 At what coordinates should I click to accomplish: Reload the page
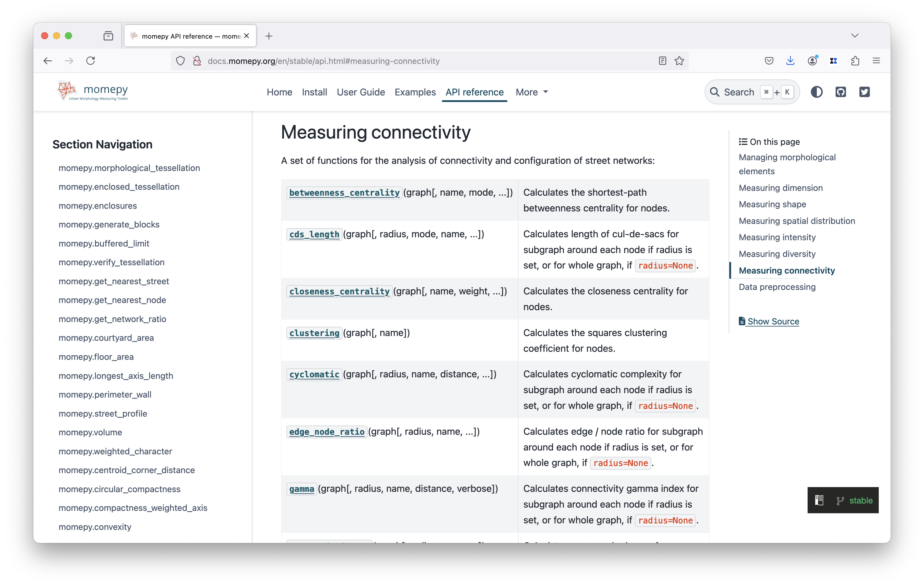tap(90, 61)
